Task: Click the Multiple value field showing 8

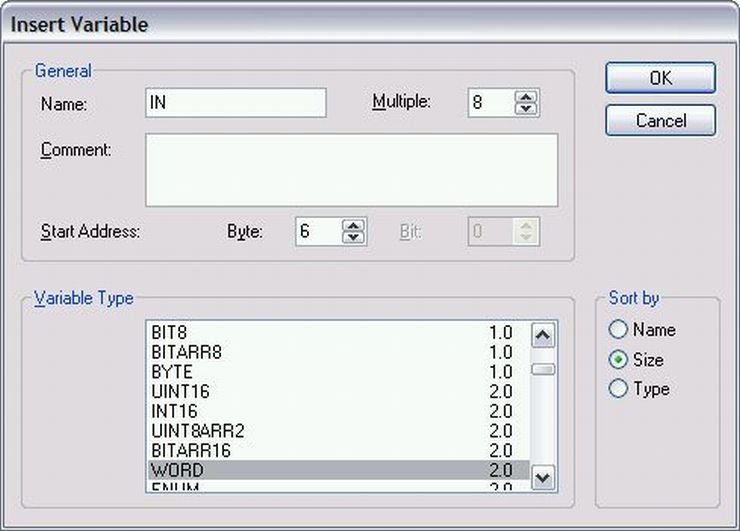Action: point(491,102)
